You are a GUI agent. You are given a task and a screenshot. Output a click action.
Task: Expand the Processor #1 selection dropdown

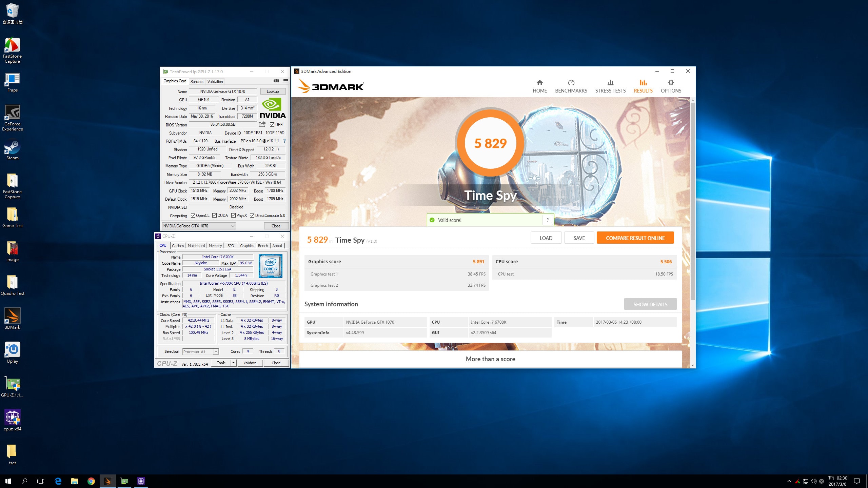coord(201,352)
